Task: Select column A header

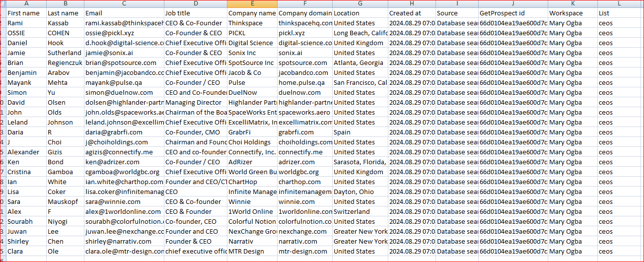Action: coord(26,3)
